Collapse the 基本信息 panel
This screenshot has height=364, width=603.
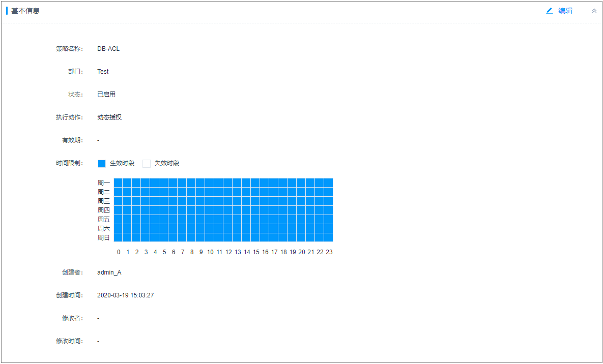(594, 11)
